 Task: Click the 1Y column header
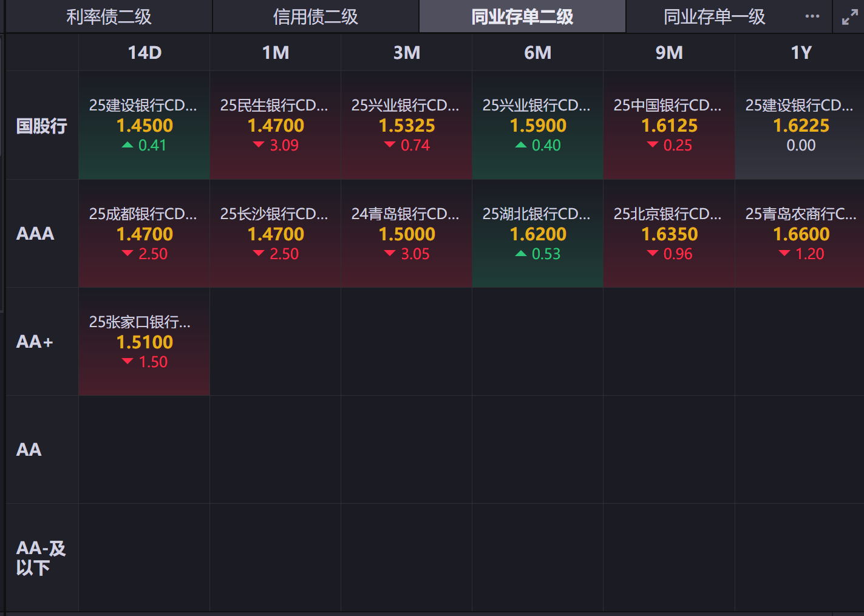coord(801,53)
